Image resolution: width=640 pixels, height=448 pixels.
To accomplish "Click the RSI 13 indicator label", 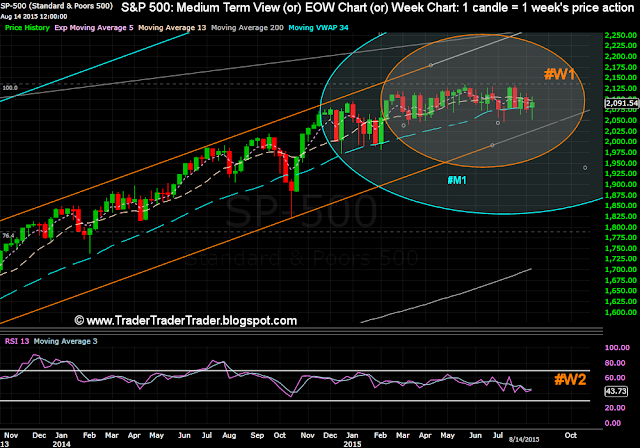I will 17,341.
